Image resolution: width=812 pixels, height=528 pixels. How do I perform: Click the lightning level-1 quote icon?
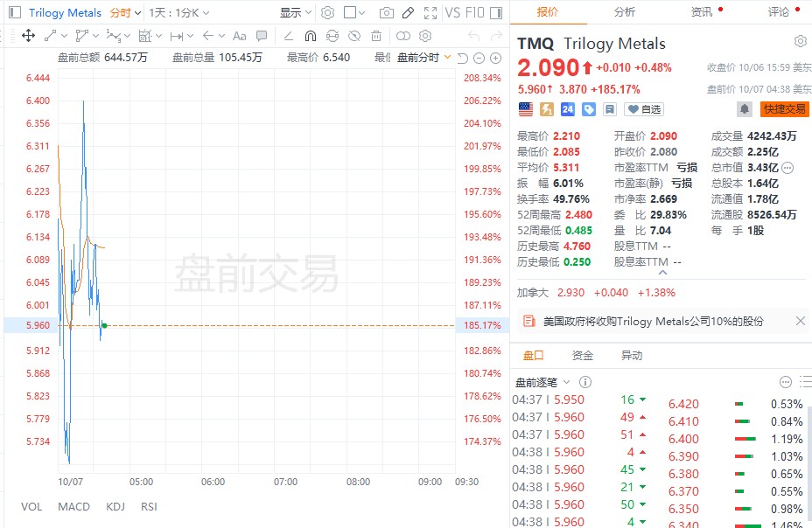click(546, 109)
